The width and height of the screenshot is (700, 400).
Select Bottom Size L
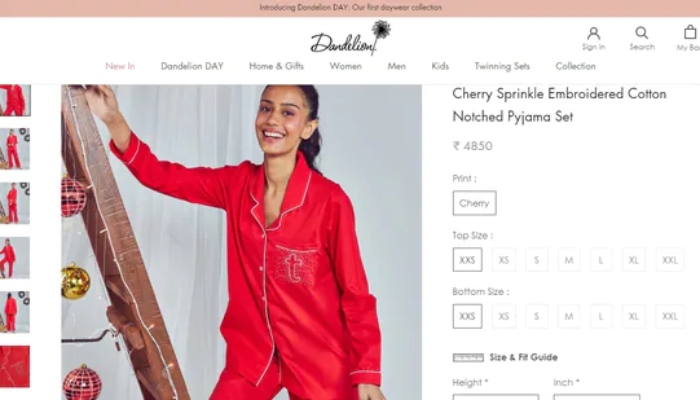point(601,316)
